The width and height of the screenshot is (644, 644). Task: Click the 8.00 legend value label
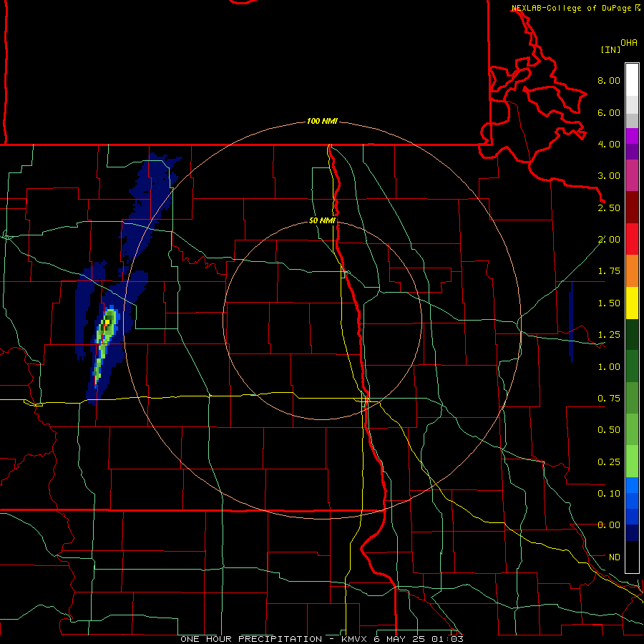pos(609,80)
